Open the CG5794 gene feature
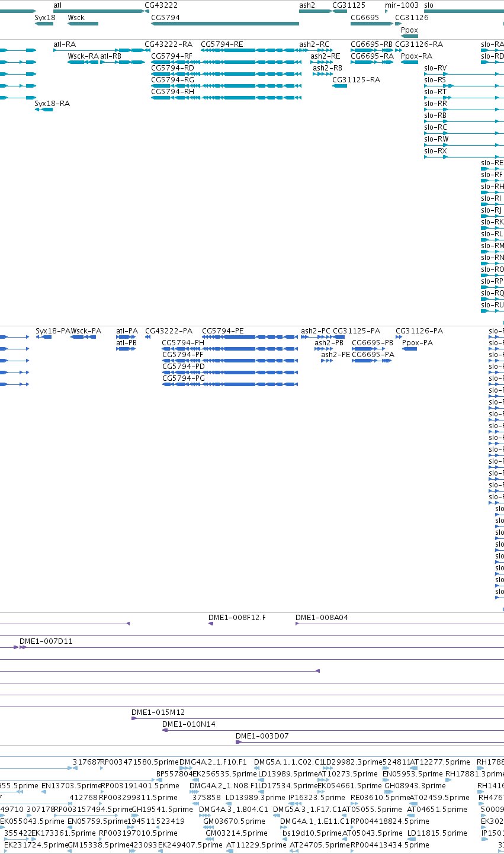The height and width of the screenshot is (854, 504). (x=225, y=24)
